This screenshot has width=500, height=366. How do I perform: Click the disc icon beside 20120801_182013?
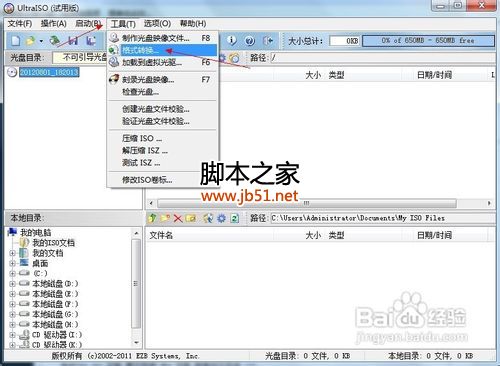coord(12,72)
